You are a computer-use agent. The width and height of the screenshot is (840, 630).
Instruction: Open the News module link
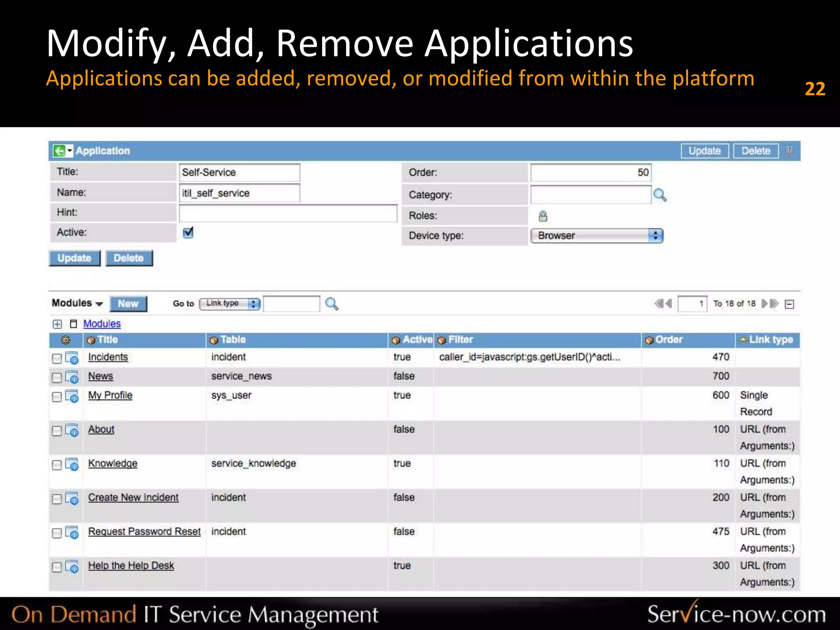coord(100,376)
